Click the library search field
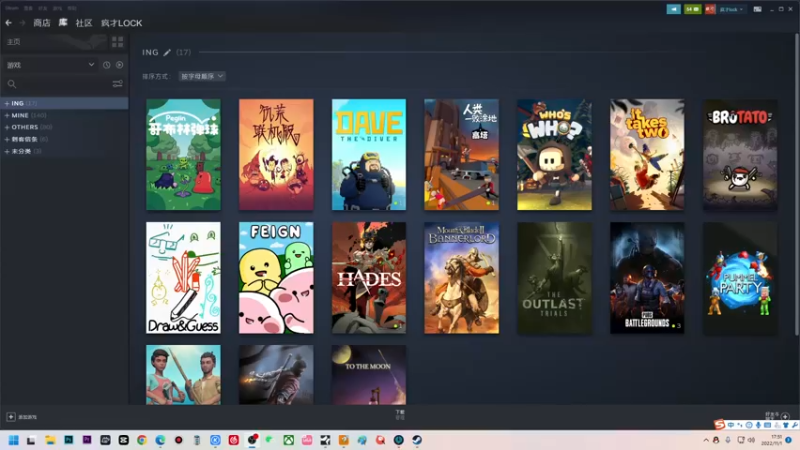800x450 pixels. click(x=59, y=84)
